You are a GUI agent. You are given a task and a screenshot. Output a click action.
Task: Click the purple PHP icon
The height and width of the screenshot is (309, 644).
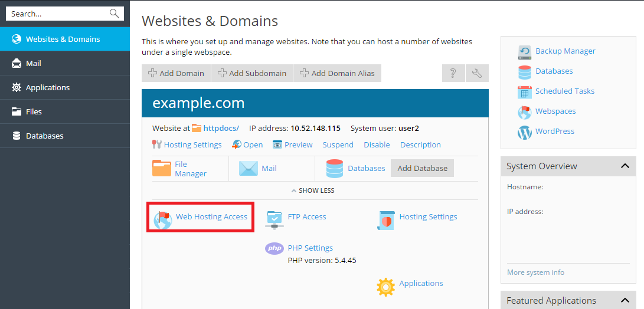(274, 248)
